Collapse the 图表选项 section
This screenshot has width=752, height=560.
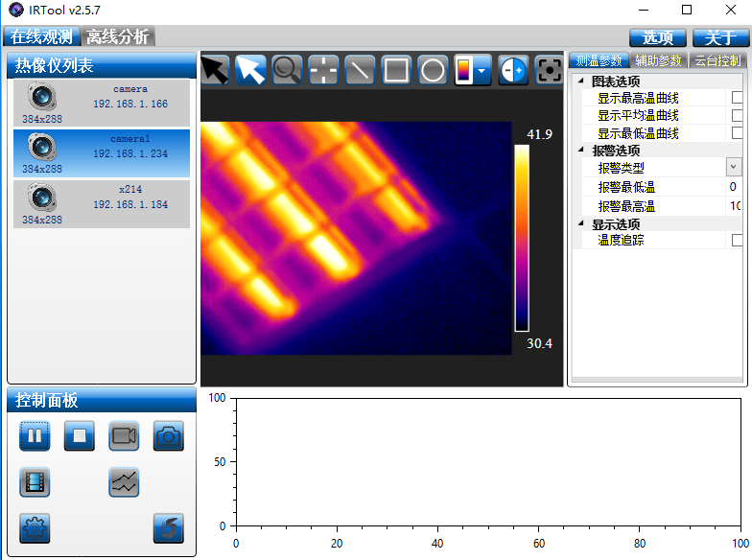tap(581, 82)
